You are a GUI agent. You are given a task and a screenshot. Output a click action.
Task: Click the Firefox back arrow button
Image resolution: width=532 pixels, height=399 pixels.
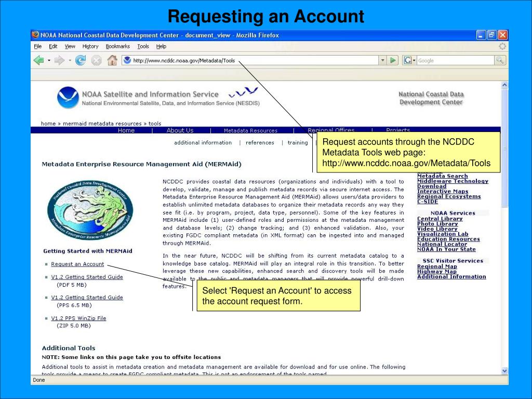(x=39, y=60)
